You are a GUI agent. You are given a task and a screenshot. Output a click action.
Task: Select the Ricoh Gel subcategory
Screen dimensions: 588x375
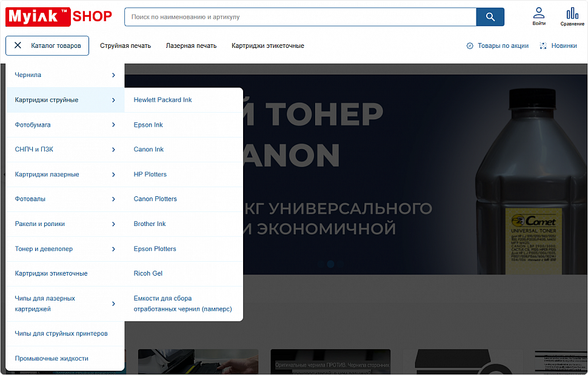pos(148,274)
